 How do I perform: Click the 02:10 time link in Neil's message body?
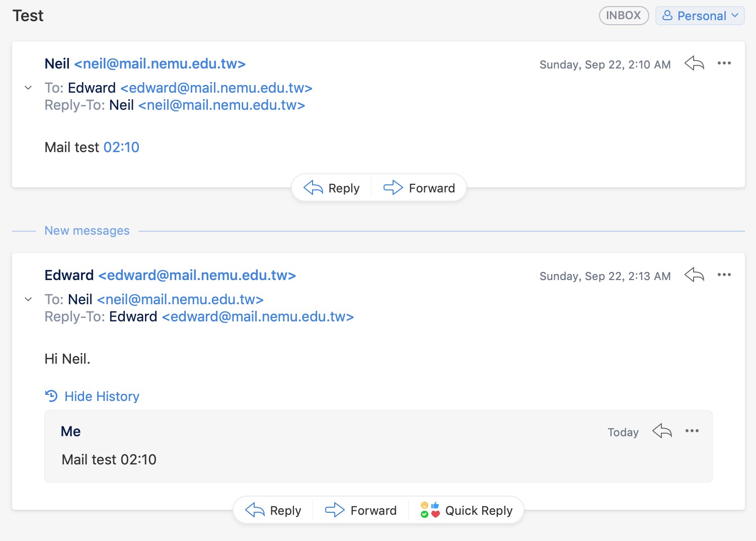click(x=121, y=147)
